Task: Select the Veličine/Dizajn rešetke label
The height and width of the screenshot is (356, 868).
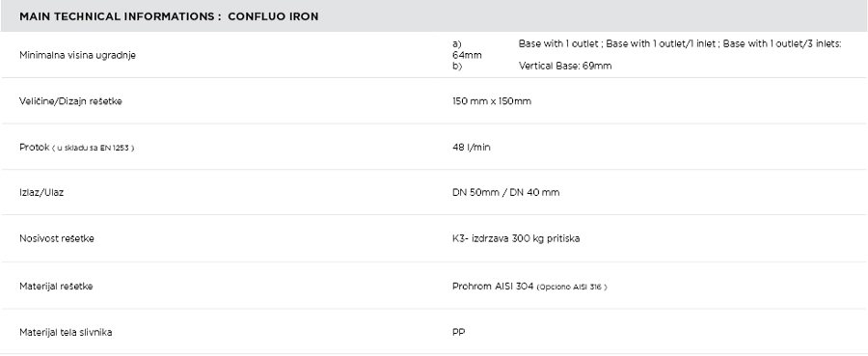Action: (x=70, y=101)
